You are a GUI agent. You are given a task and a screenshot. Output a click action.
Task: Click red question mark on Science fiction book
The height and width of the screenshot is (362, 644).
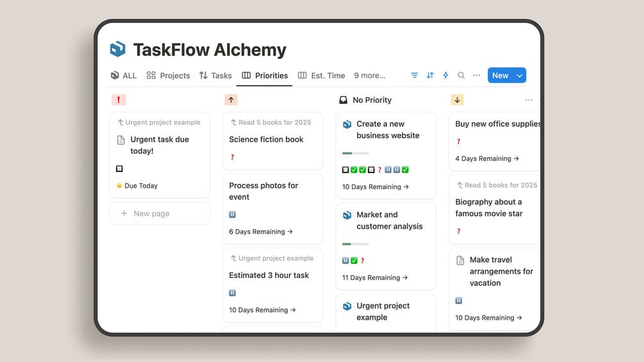pyautogui.click(x=233, y=157)
